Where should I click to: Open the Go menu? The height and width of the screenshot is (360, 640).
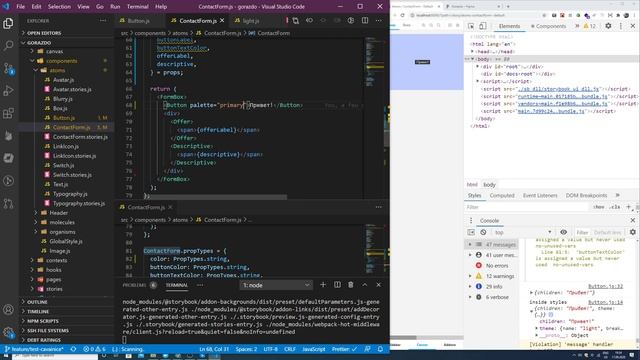(100, 7)
